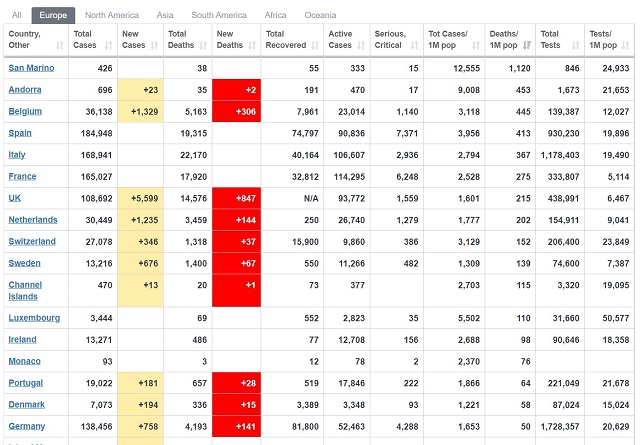Switch to the North America tab
Screen dimensions: 640x445
pyautogui.click(x=112, y=15)
